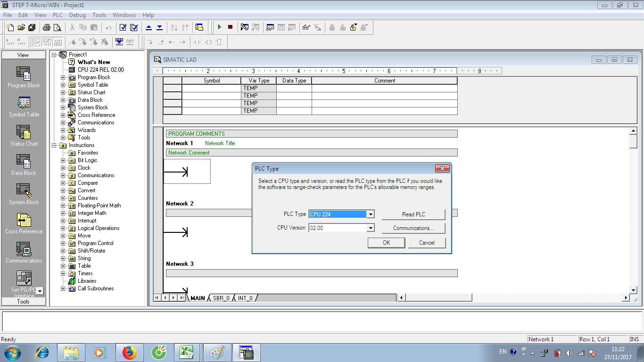Viewport: 644px width, 362px height.
Task: Click the Windows Start button
Action: [x=12, y=353]
